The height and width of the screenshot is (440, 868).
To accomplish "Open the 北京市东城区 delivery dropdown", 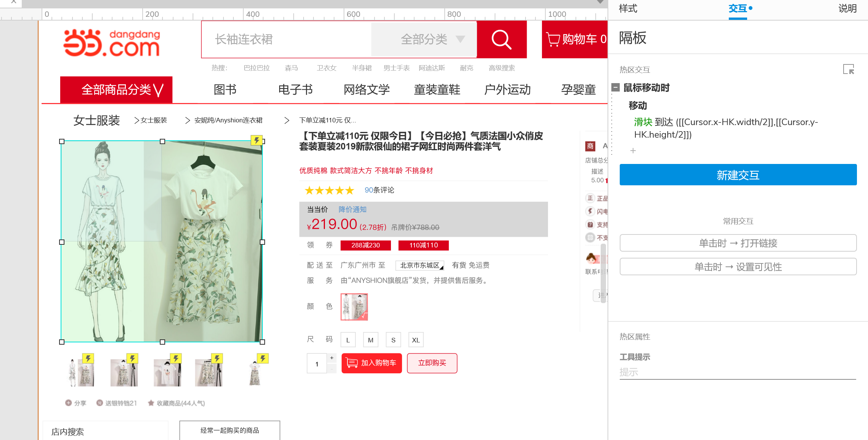I will point(420,265).
